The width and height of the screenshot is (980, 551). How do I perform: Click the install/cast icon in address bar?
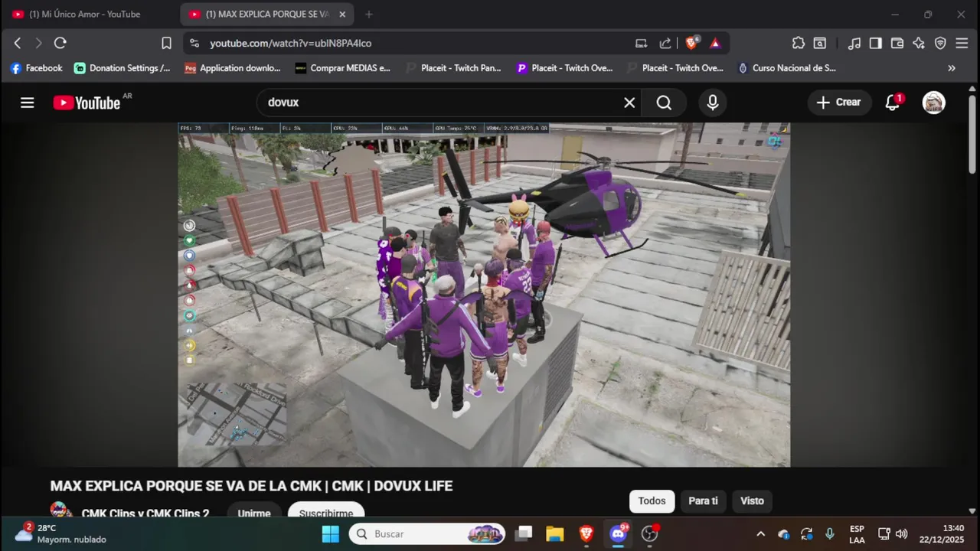[x=642, y=43]
